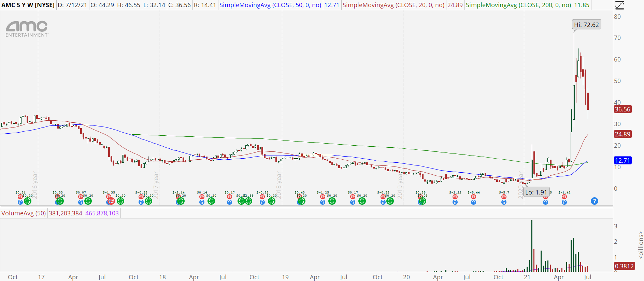Click the conference call phone under $-2.22

[455, 197]
